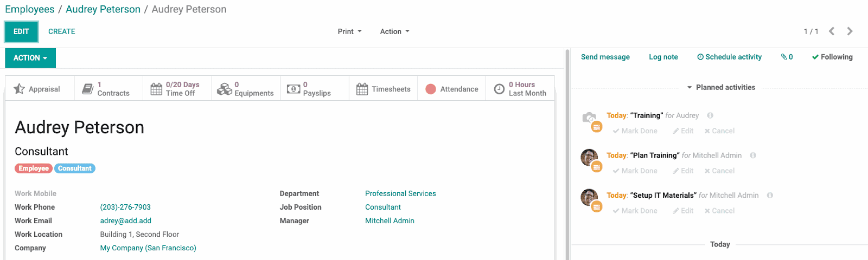868x260 pixels.
Task: Open the teal ACTION dropdown button
Action: 30,58
